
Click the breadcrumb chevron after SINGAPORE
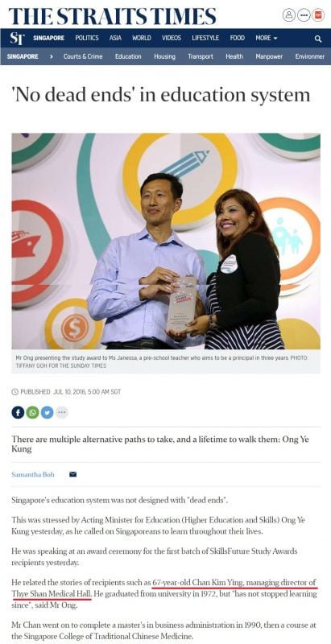pos(51,56)
